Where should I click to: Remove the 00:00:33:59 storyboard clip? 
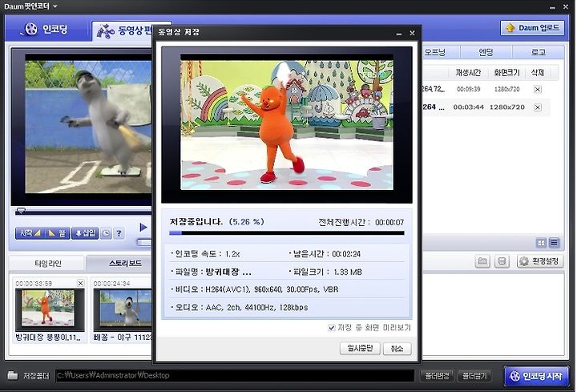coord(81,283)
